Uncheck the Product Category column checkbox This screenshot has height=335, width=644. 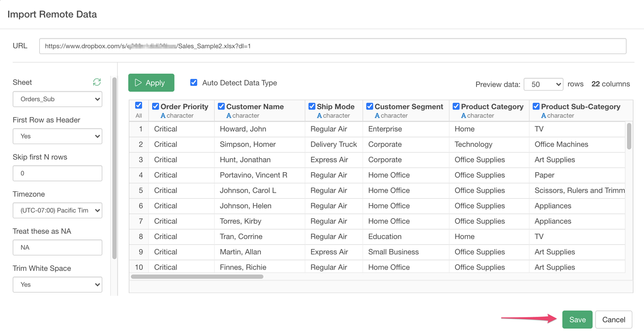[x=456, y=106]
